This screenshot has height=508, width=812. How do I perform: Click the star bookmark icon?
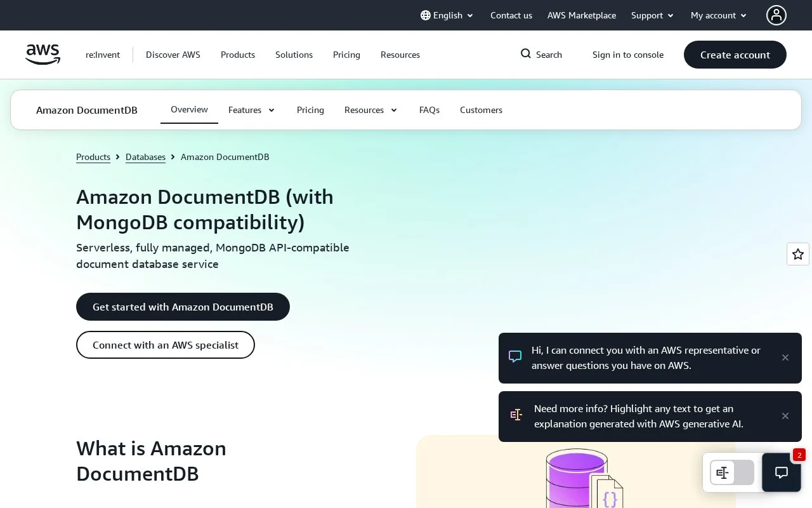coord(798,254)
